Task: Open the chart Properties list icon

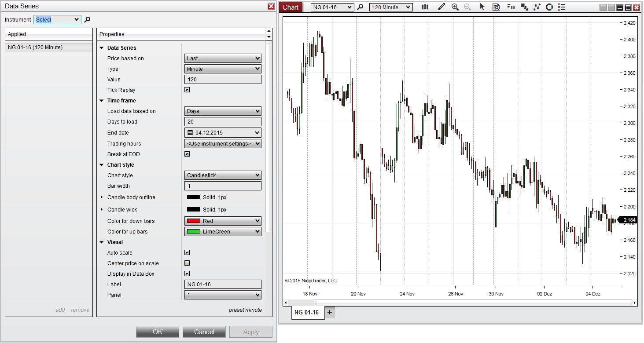Action: [561, 7]
